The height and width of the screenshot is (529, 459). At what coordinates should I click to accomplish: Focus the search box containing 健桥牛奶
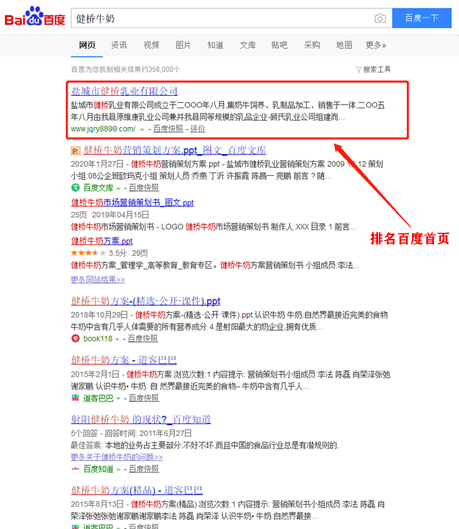[231, 18]
